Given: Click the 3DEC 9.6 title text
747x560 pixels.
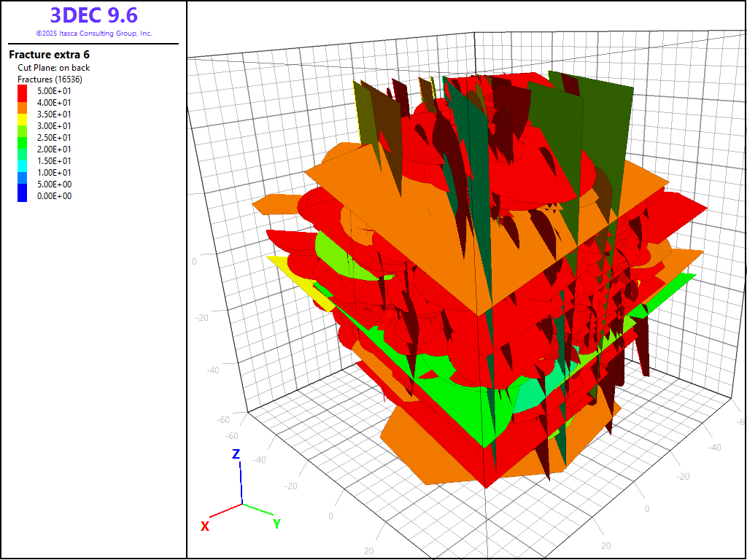Looking at the screenshot, I should [x=93, y=15].
